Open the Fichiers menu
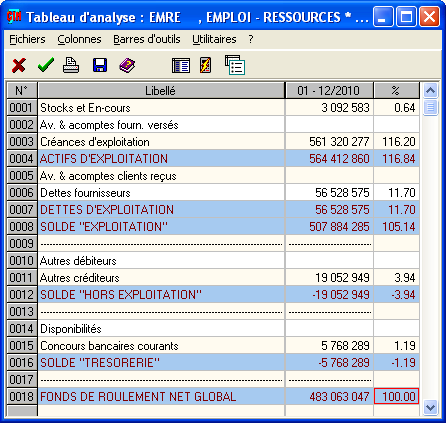Image resolution: width=446 pixels, height=423 pixels. click(x=27, y=39)
